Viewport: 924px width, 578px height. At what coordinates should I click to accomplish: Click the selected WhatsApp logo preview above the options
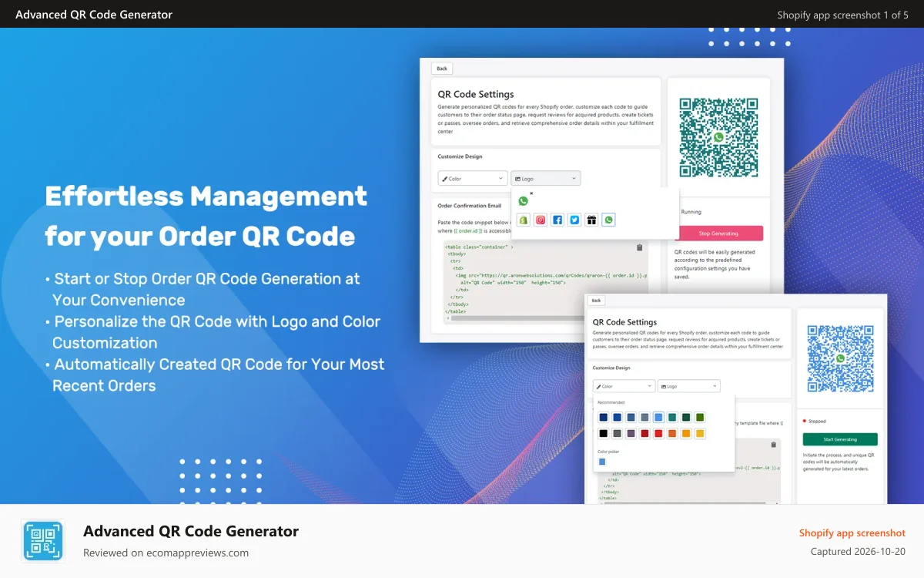click(x=523, y=201)
